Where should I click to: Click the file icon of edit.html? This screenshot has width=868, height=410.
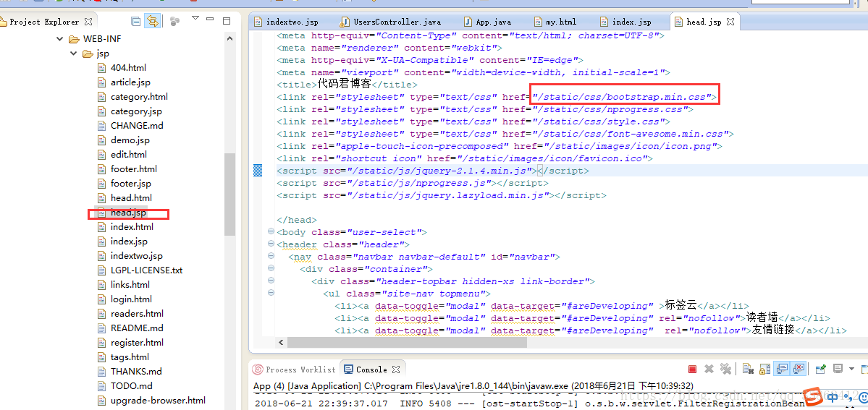[x=101, y=154]
